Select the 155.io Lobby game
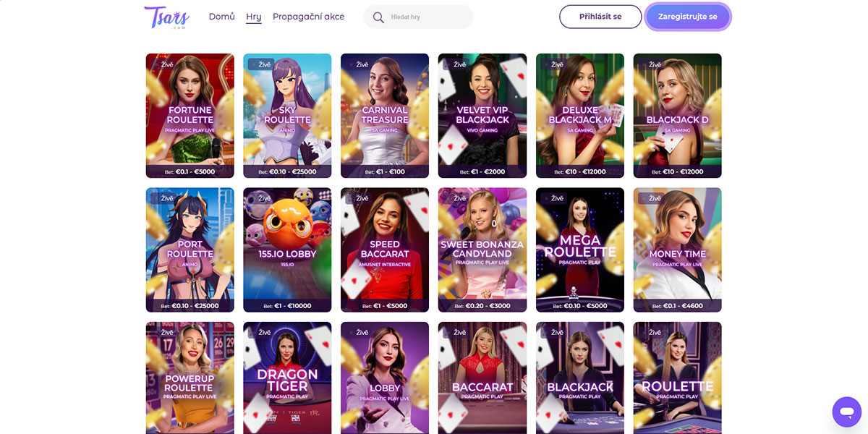Image resolution: width=868 pixels, height=434 pixels. pyautogui.click(x=287, y=250)
